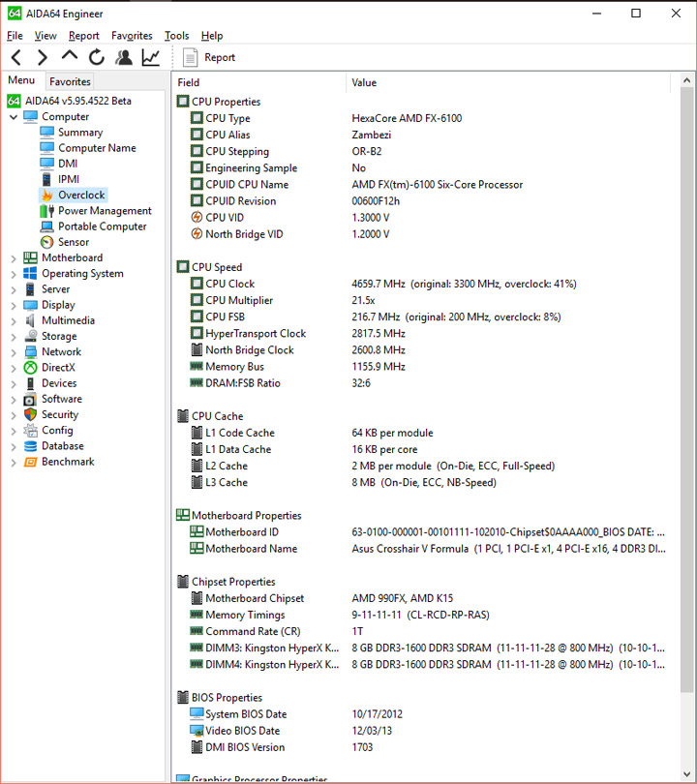The width and height of the screenshot is (697, 784).
Task: Expand the Config node arrow
Action: click(x=14, y=431)
